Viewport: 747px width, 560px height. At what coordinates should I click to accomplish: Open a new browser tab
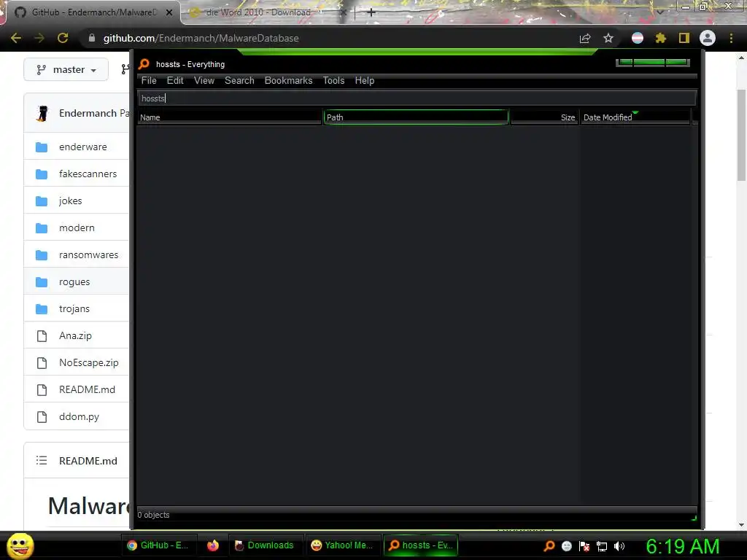(371, 12)
